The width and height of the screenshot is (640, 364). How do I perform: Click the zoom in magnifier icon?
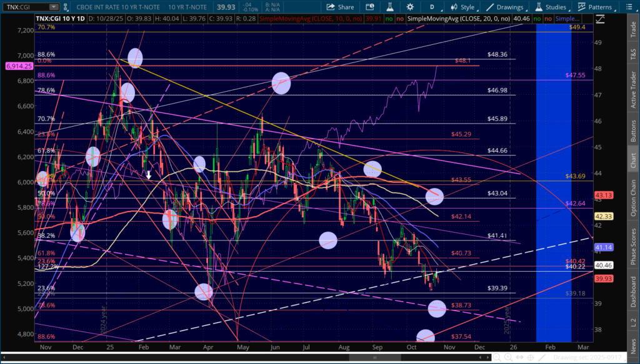coord(508,358)
